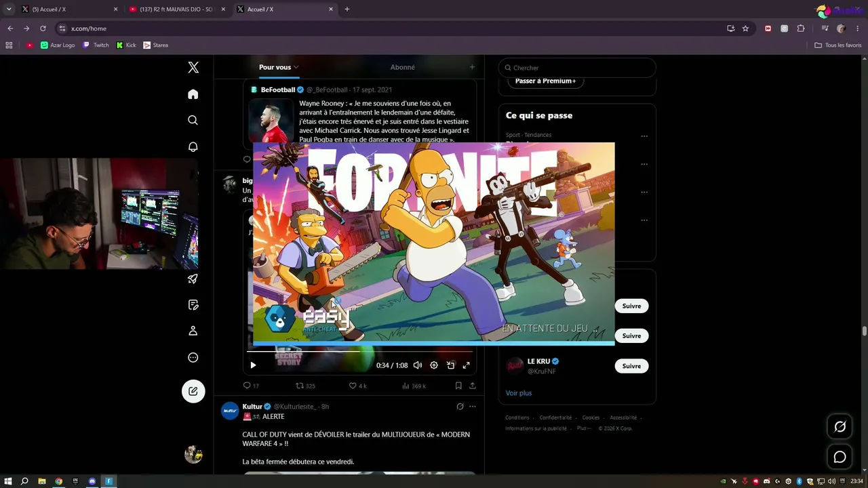View stats for the 369 k views post
Viewport: 868px width, 488px height.
coord(414,386)
